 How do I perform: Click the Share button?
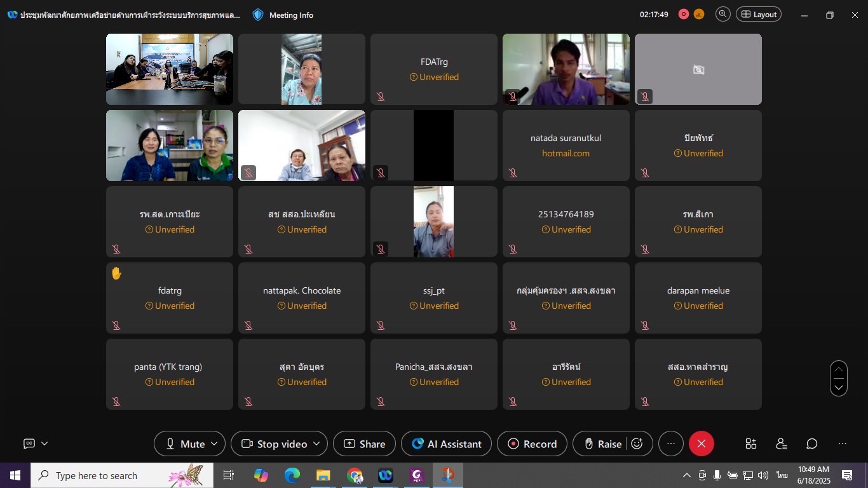coord(364,444)
